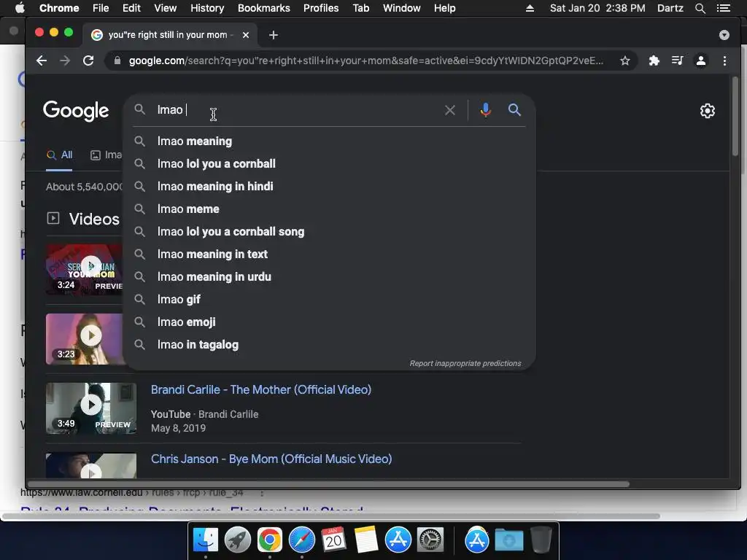Click the page vertical scrollbar
This screenshot has width=747, height=560.
point(735,117)
